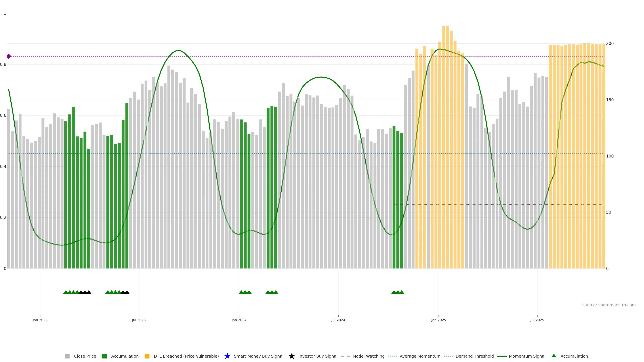Screen dimensions: 644x362
Task: Click the 200 label on right axis
Action: (610, 43)
